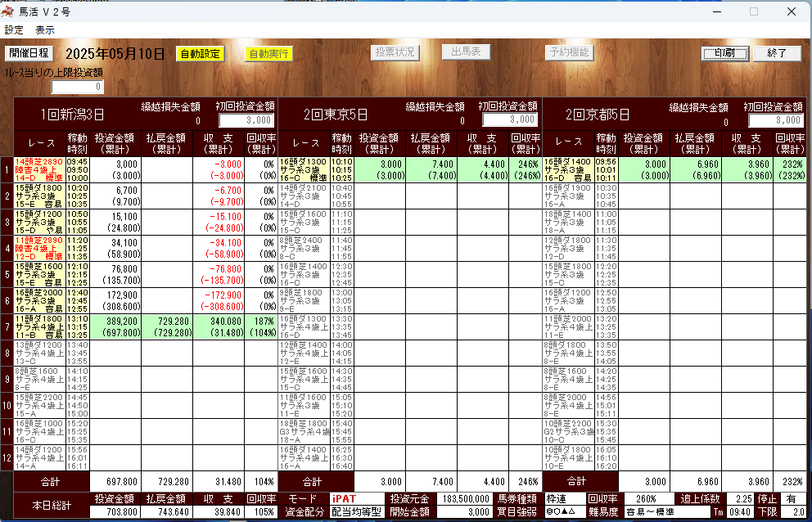The image size is (812, 522).
Task: Select Kyoto race 11 cell 10頭芝2200 G2
Action: (568, 431)
